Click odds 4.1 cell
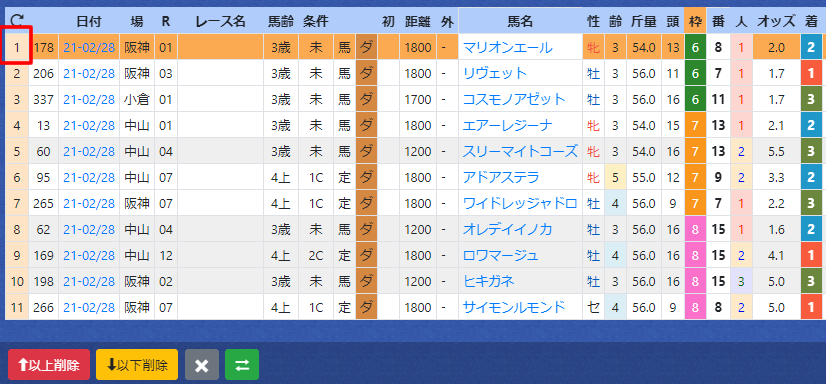 (776, 255)
